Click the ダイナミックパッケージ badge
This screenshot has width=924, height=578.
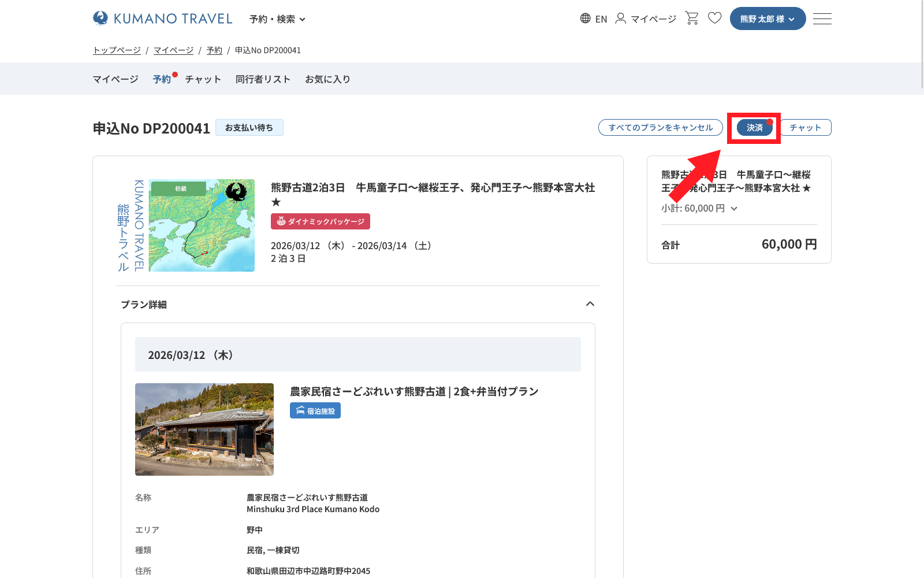[321, 221]
